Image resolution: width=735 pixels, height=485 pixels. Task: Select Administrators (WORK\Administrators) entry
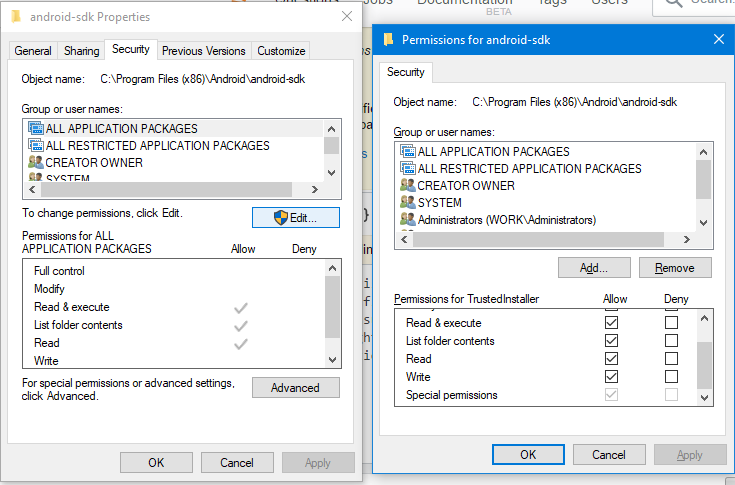tap(507, 220)
